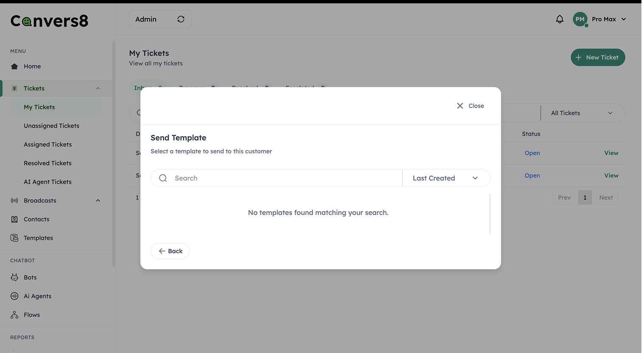This screenshot has height=353, width=644.
Task: Expand the Pro Max account menu
Action: (623, 19)
